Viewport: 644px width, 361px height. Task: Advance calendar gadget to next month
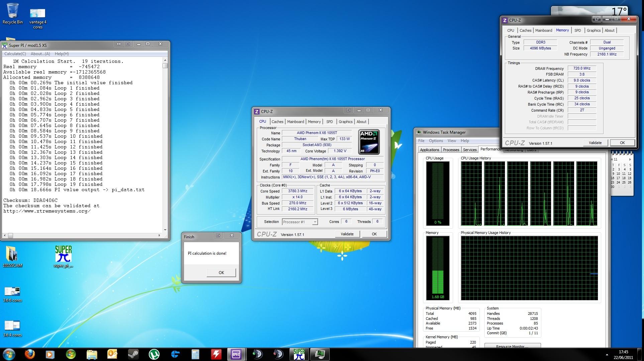[630, 159]
